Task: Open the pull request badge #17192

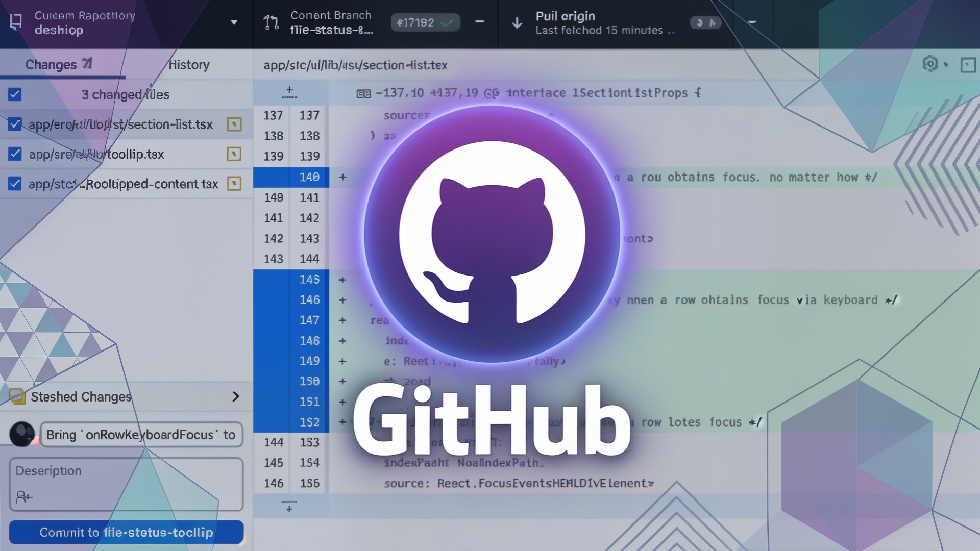Action: click(x=425, y=22)
